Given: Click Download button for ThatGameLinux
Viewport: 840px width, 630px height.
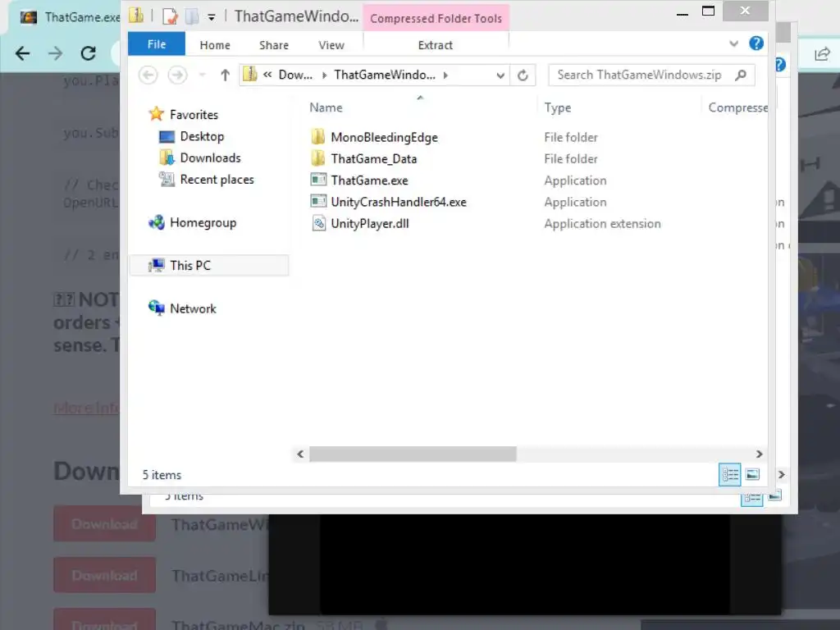Looking at the screenshot, I should coord(104,575).
